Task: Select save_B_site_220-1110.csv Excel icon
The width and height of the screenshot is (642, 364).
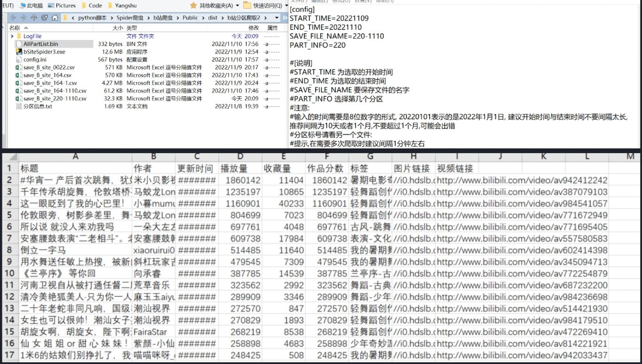Action: tap(19, 99)
